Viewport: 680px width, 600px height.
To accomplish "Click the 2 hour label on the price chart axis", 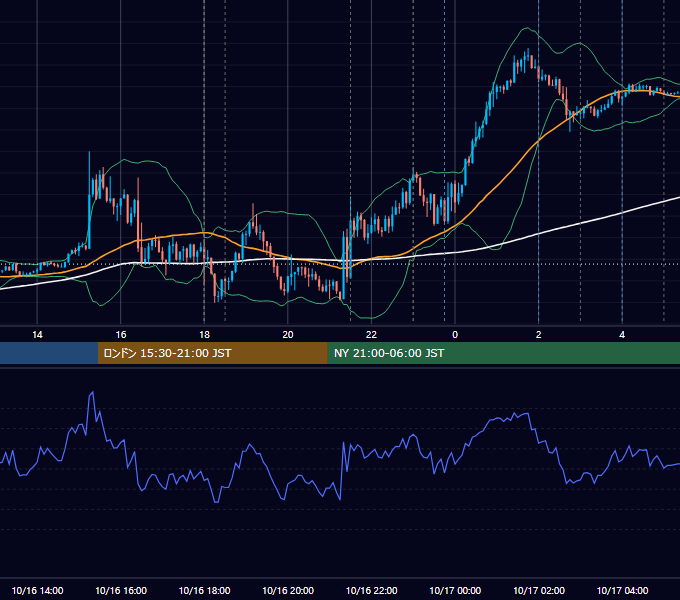I will pyautogui.click(x=539, y=335).
